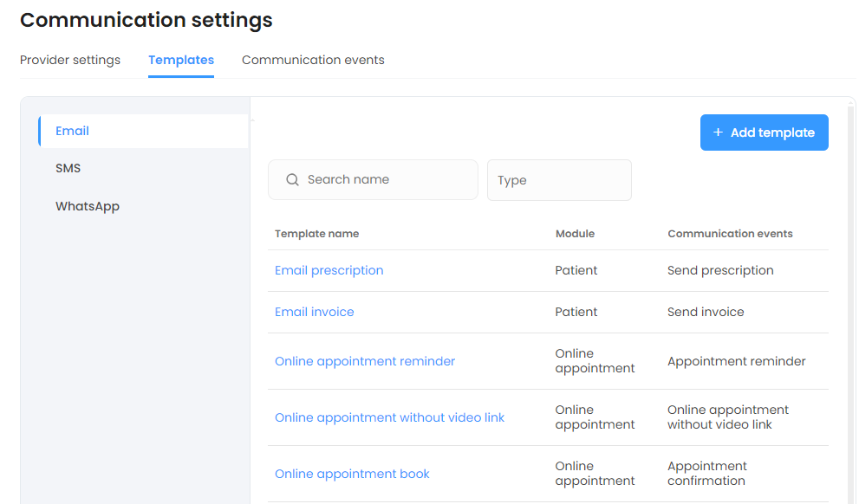Click the Send prescription event cell

720,270
